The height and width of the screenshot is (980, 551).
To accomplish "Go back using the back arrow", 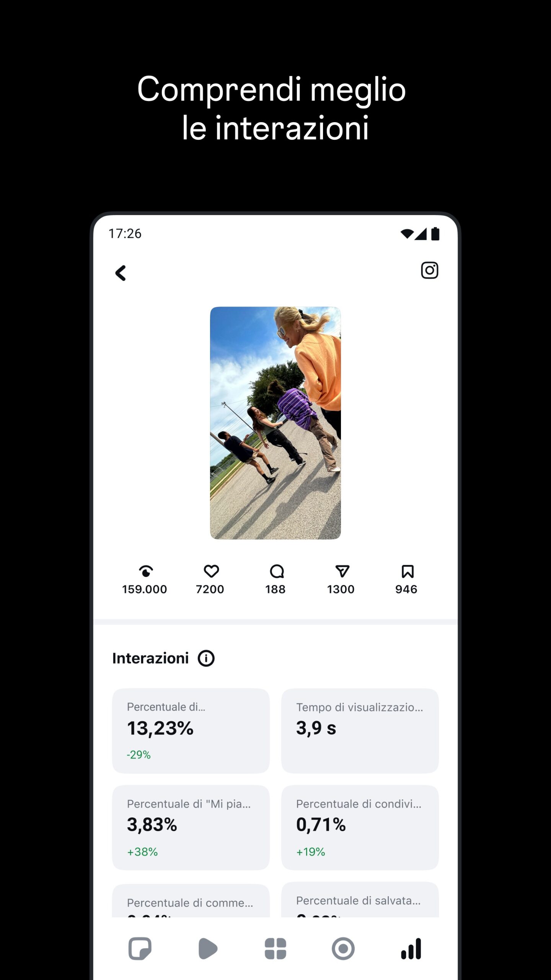I will pos(121,273).
